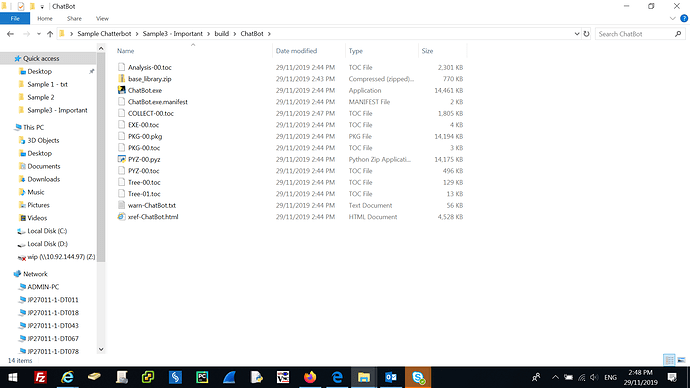Screen dimensions: 690x388
Task: Select the PKG-00.pkg file
Action: click(x=145, y=136)
